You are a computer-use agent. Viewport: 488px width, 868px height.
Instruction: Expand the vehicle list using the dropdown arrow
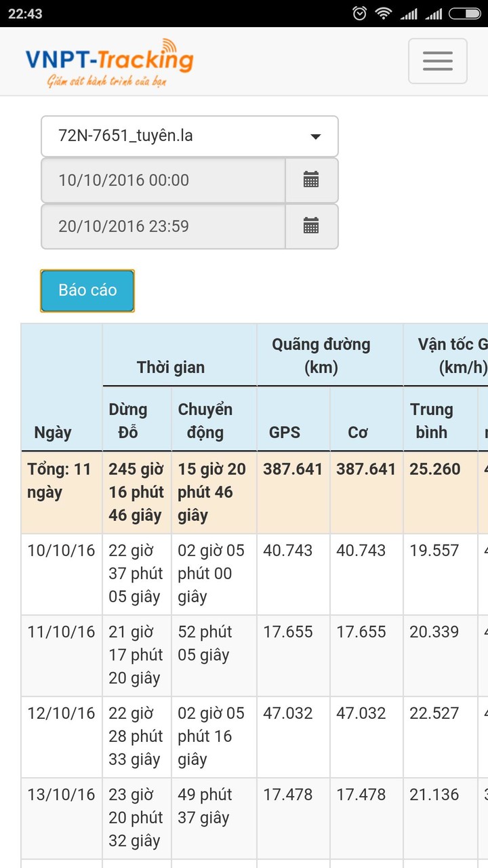(x=316, y=136)
